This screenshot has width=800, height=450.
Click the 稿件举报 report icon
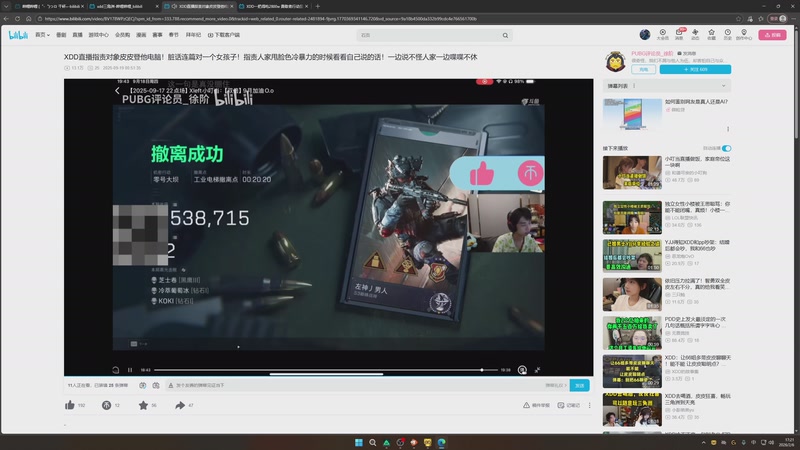pyautogui.click(x=536, y=405)
